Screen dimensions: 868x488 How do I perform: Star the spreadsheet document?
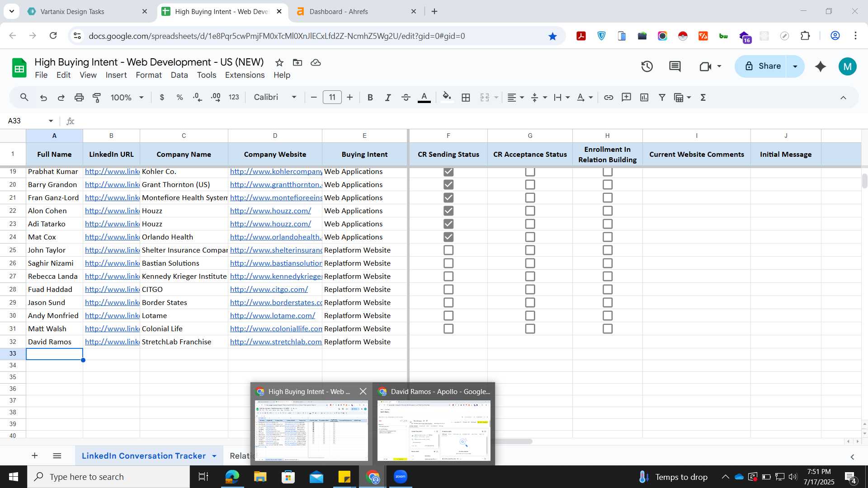pos(279,62)
